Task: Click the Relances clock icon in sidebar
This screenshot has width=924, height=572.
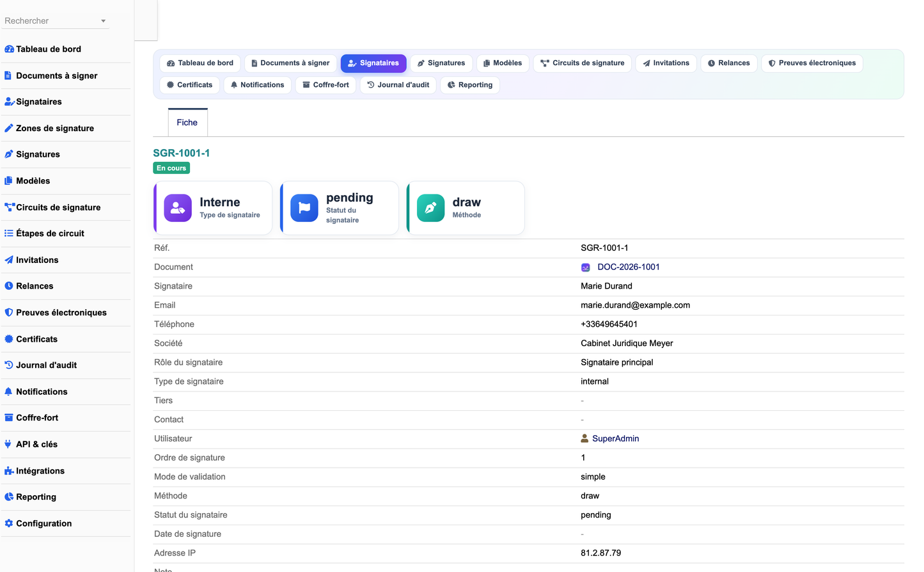Action: coord(9,286)
